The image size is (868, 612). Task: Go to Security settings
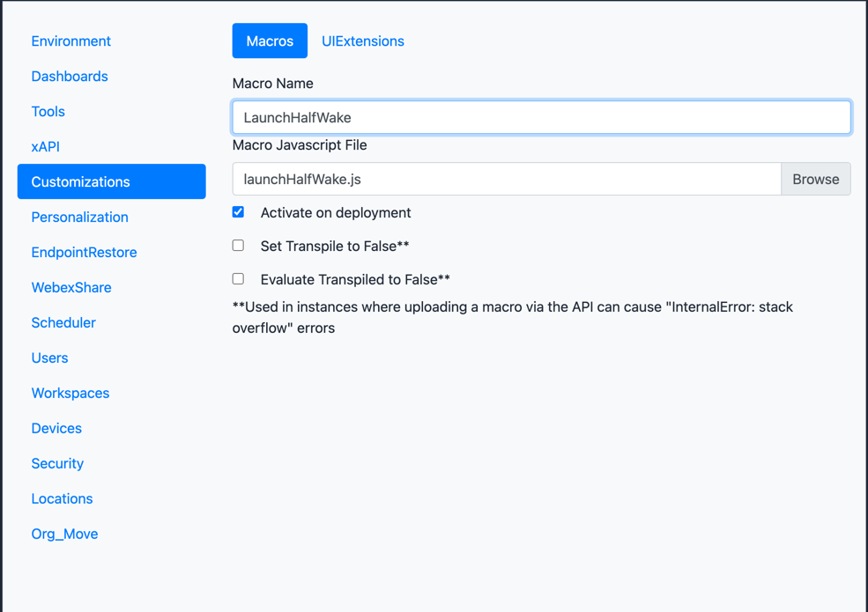(57, 464)
